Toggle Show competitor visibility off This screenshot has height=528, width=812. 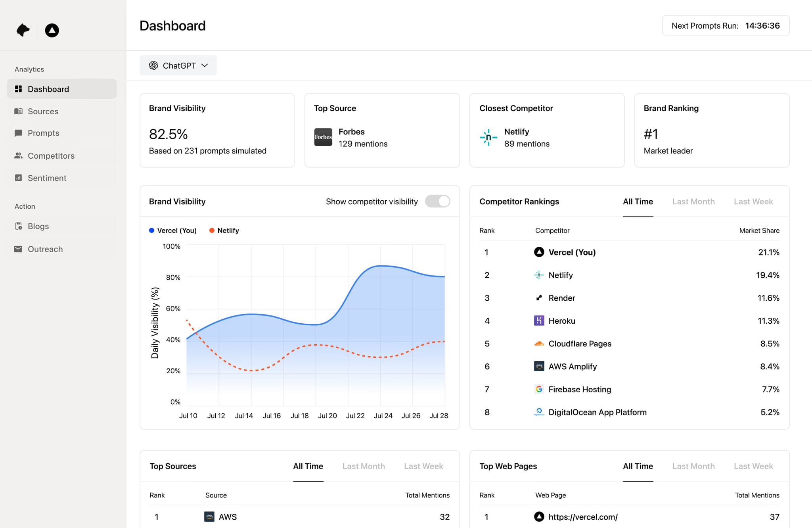(x=437, y=202)
